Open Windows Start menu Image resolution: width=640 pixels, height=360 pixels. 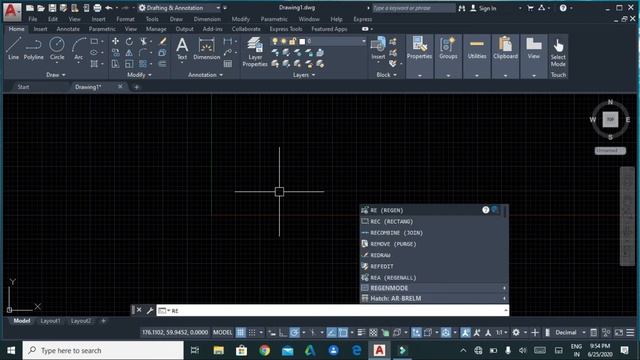tap(11, 351)
